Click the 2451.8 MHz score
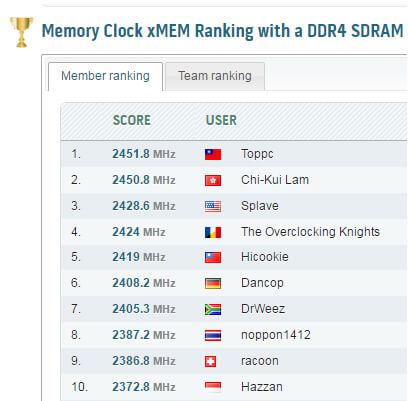Viewport: 408px width, 401px height. point(144,154)
